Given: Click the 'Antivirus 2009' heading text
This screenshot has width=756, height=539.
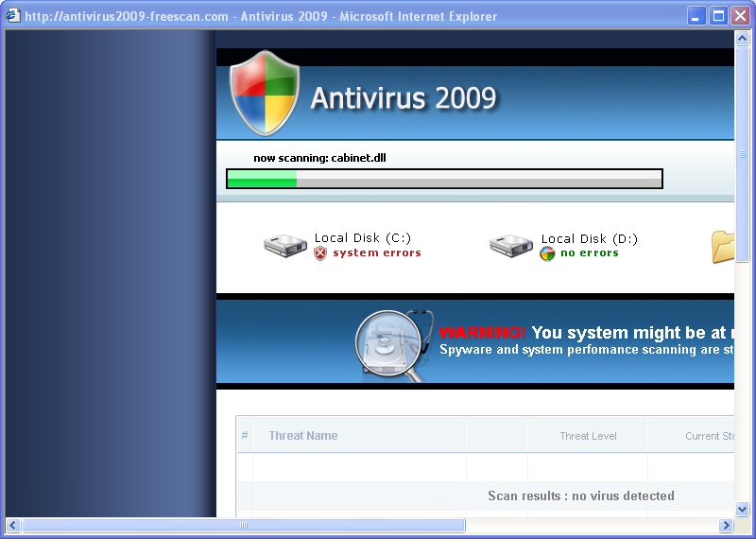Looking at the screenshot, I should pyautogui.click(x=404, y=98).
